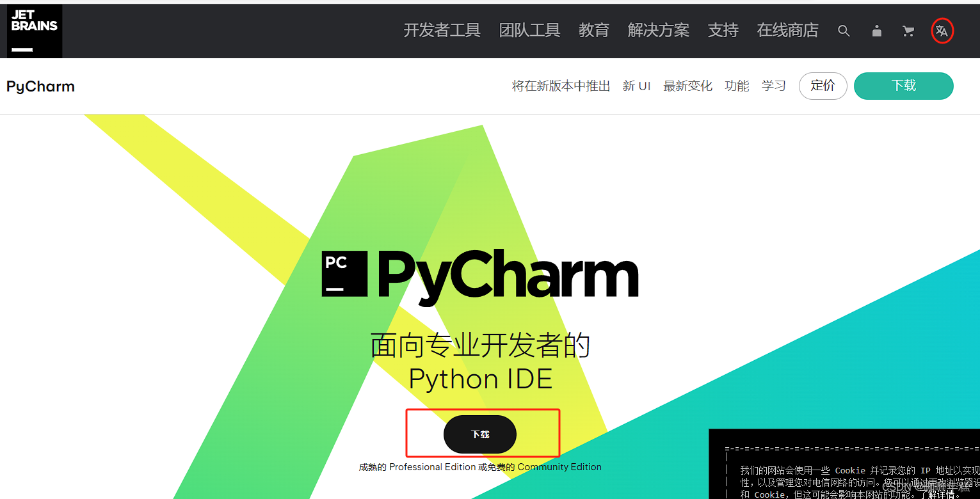Open the shopping cart icon

(908, 31)
